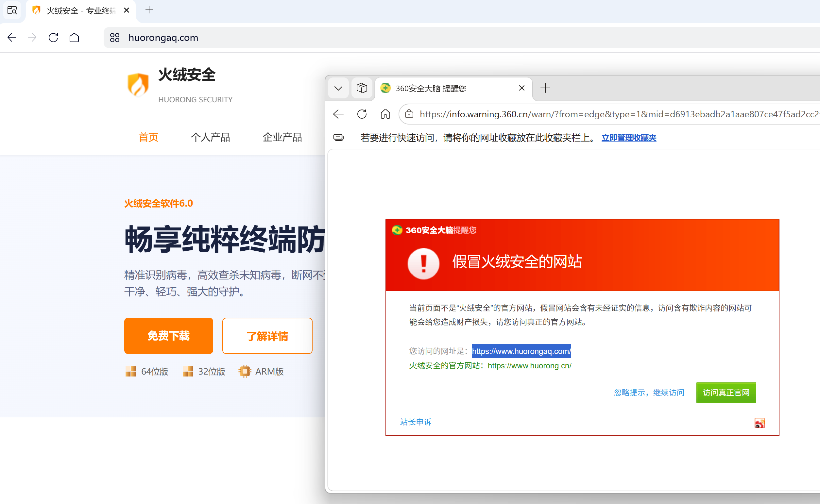The height and width of the screenshot is (504, 820).
Task: Go back in the Edge warning window
Action: [338, 114]
